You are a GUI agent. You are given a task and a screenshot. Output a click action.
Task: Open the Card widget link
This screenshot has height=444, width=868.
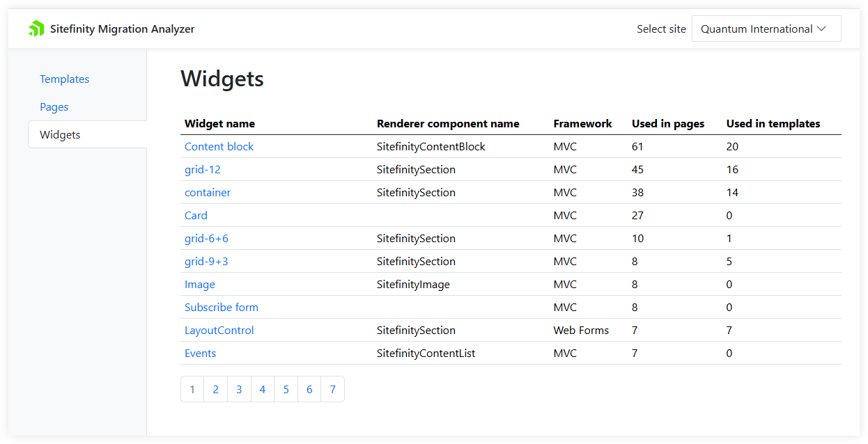tap(196, 215)
